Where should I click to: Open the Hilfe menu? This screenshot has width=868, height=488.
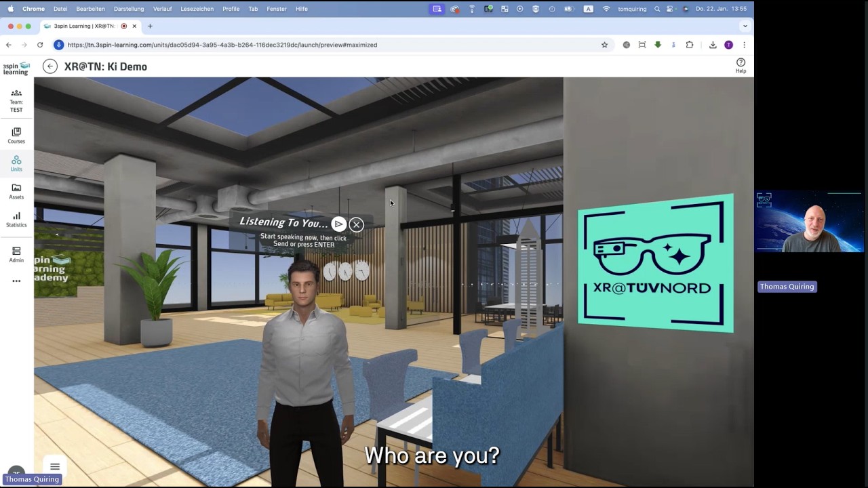coord(302,9)
